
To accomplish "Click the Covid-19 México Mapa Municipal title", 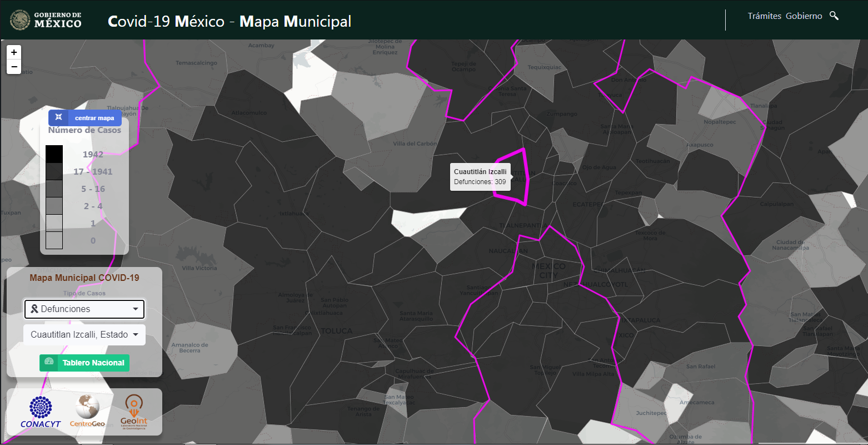I will point(230,21).
